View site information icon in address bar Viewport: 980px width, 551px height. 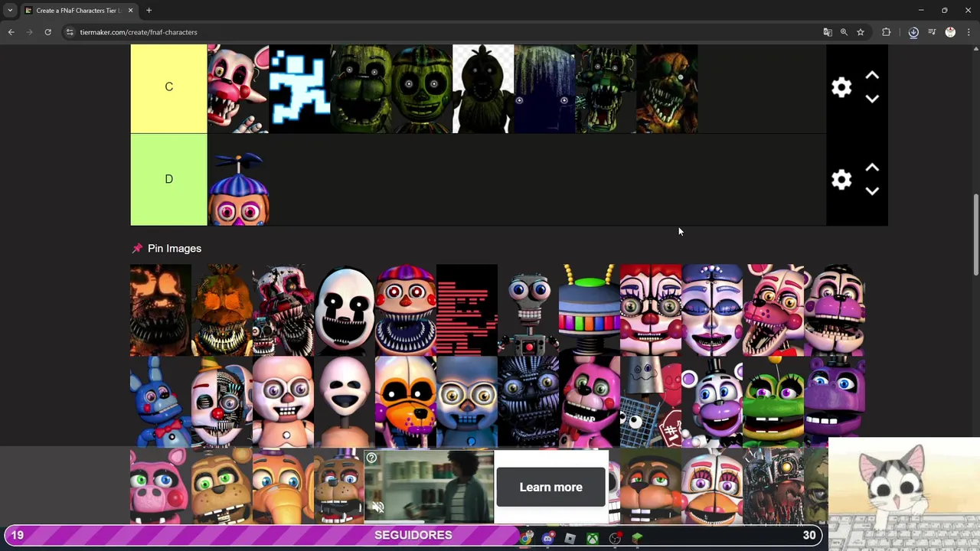pos(70,32)
